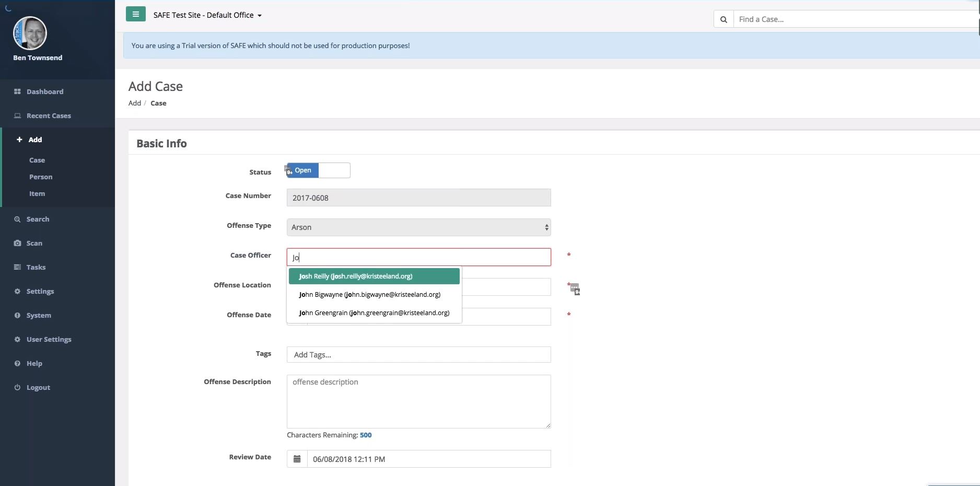This screenshot has height=486, width=980.
Task: Click the trial version notice text
Action: (271, 45)
